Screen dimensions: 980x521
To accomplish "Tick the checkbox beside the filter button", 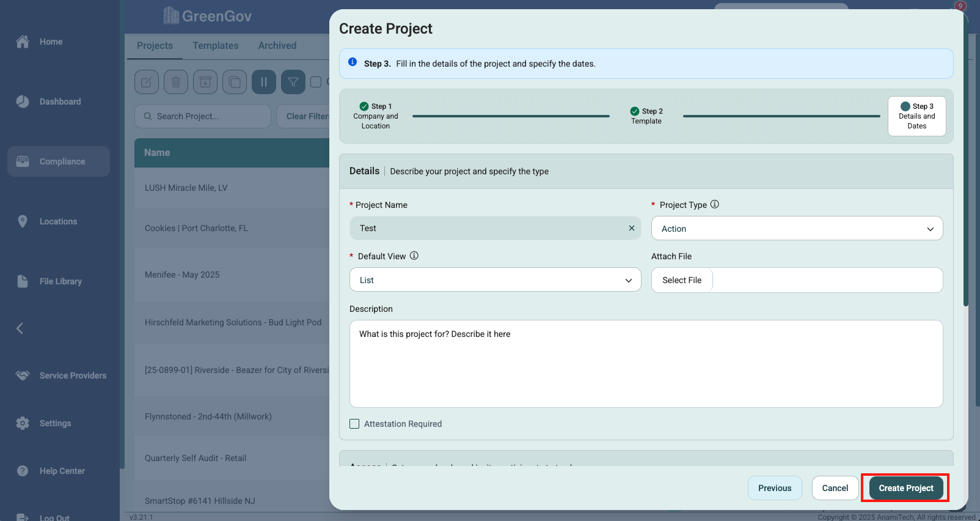I will coord(316,82).
